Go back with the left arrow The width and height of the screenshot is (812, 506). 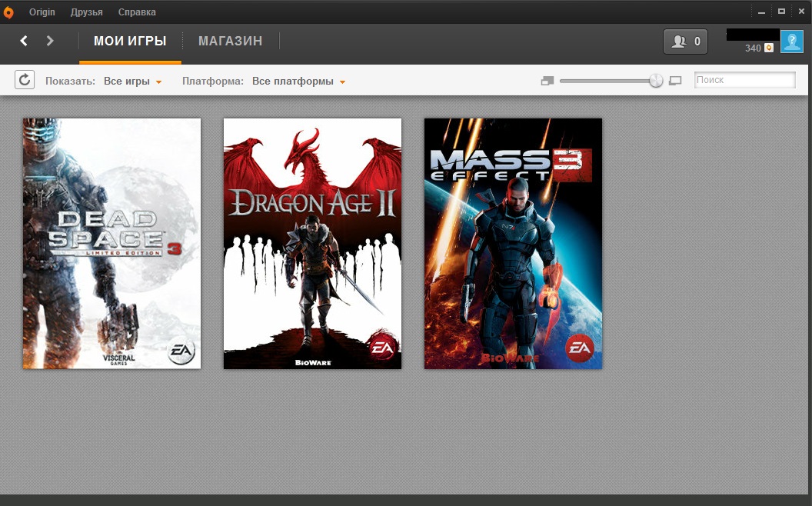(24, 41)
